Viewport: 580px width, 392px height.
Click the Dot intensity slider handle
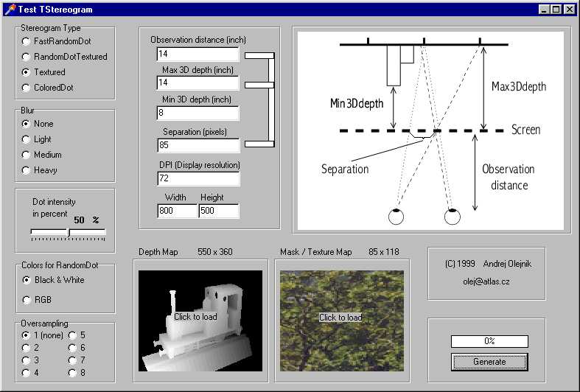pyautogui.click(x=68, y=233)
